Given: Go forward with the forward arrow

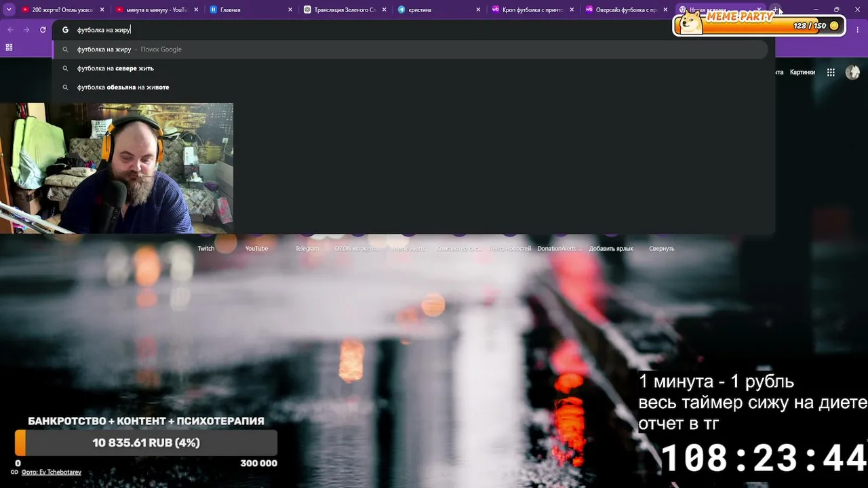Looking at the screenshot, I should (26, 30).
